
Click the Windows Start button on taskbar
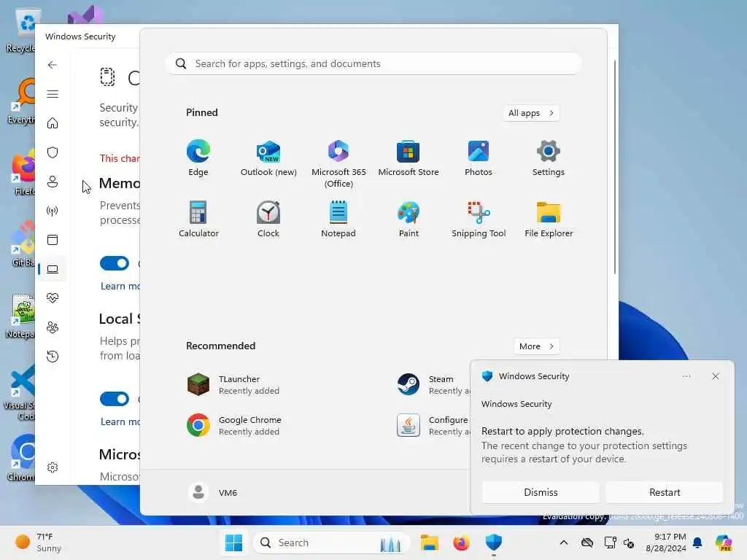pos(233,542)
